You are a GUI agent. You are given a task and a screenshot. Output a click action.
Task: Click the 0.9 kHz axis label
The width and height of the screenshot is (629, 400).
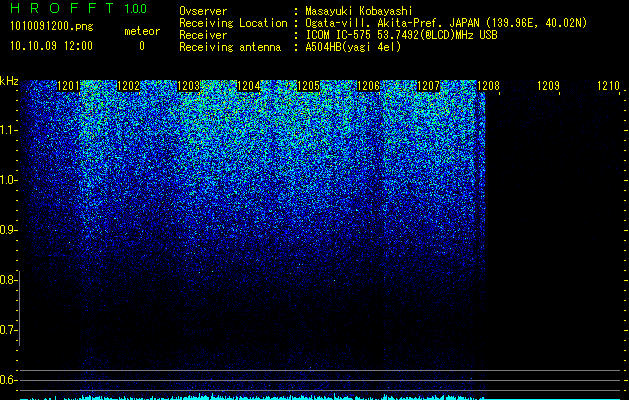[x=8, y=230]
